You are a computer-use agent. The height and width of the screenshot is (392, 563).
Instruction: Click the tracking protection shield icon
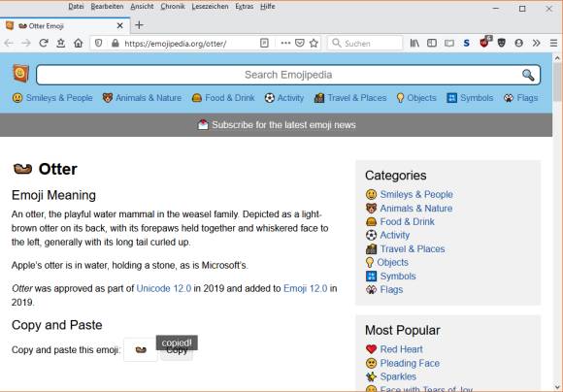tap(98, 43)
